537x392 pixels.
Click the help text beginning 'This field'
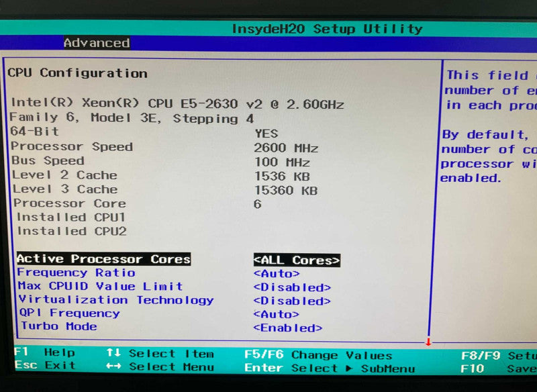point(491,90)
